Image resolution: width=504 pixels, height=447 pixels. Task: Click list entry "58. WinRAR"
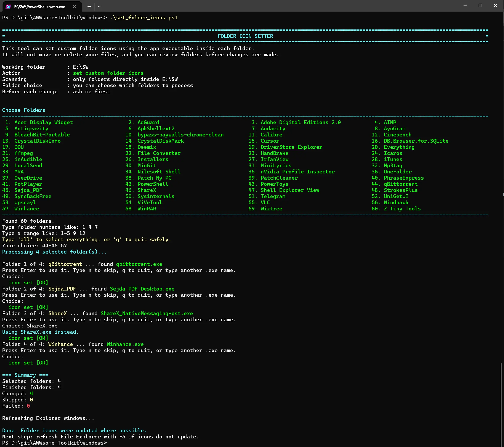(141, 209)
